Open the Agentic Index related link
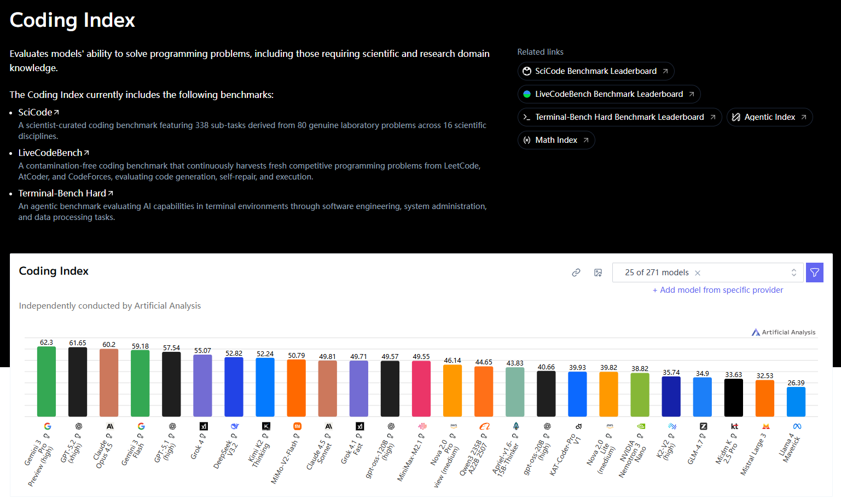841x504 pixels. pos(769,117)
